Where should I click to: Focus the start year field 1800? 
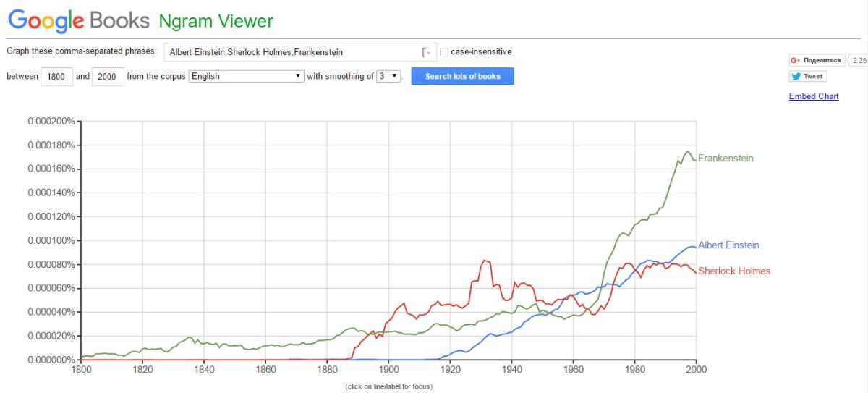click(57, 77)
